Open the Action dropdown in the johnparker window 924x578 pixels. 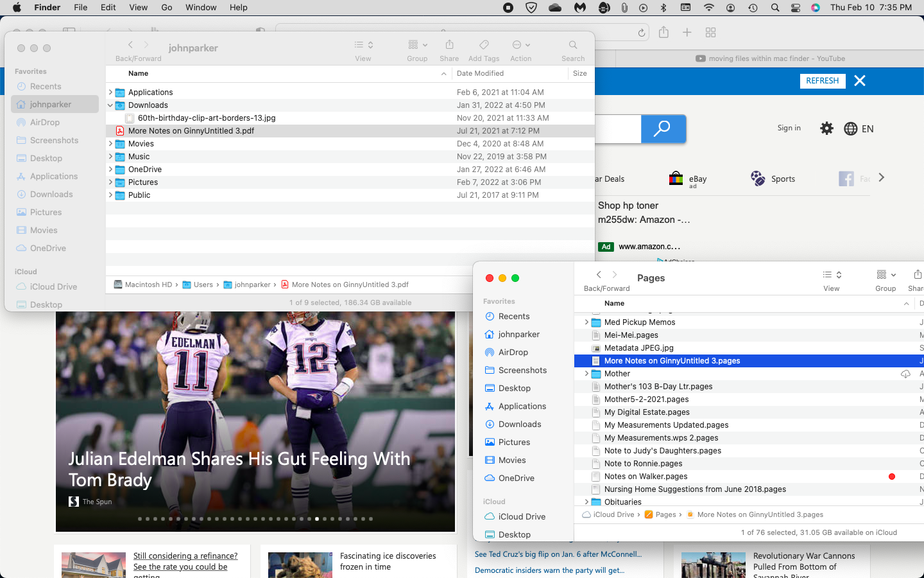tap(521, 45)
